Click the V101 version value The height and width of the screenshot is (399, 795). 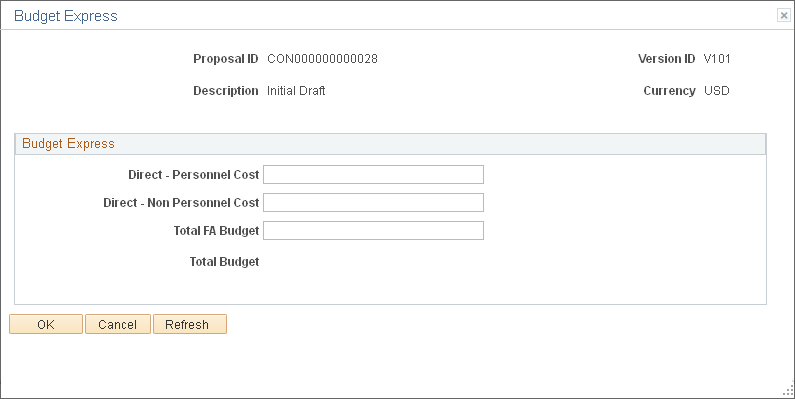(717, 59)
